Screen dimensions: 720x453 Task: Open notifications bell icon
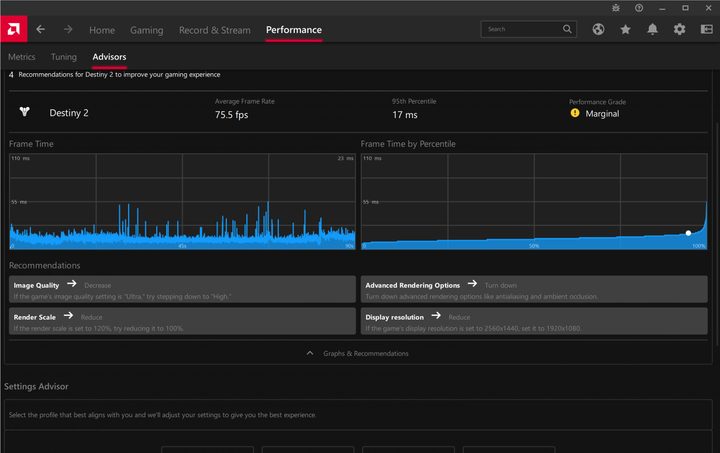(x=652, y=29)
